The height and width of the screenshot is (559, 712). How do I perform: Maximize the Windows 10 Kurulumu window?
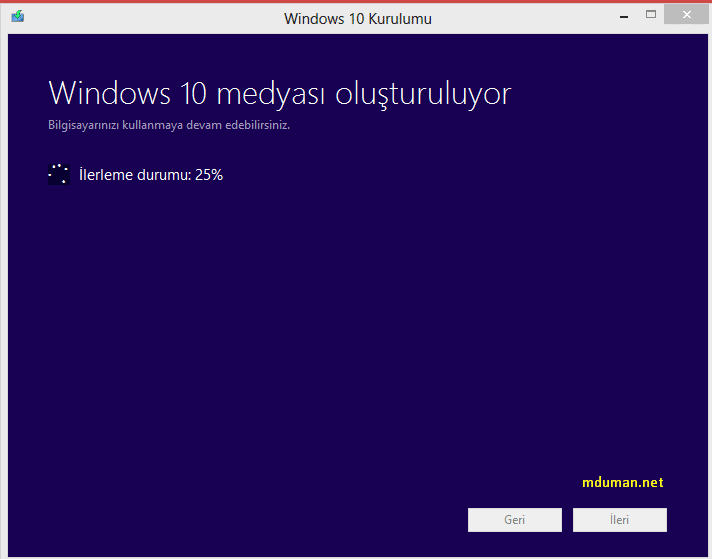point(651,15)
